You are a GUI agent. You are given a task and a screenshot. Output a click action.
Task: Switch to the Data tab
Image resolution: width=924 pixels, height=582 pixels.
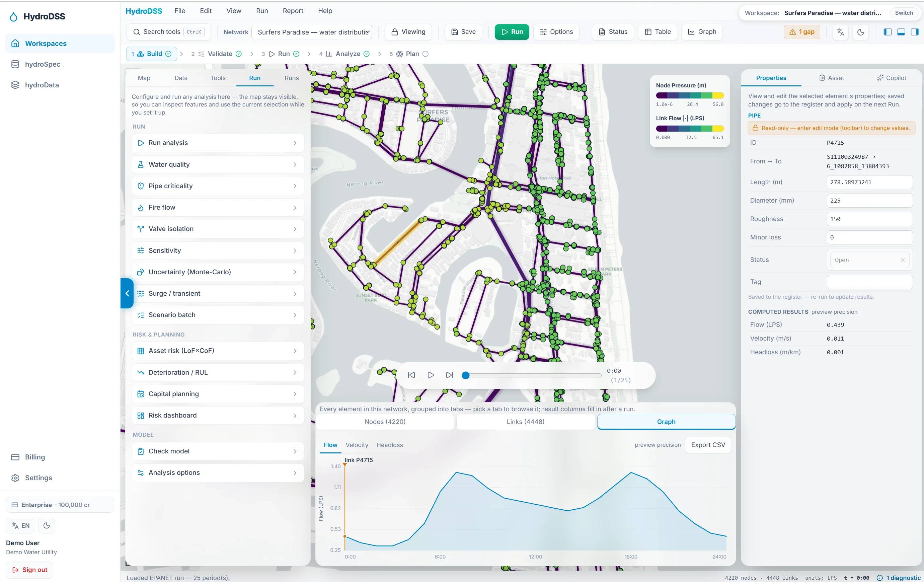181,78
